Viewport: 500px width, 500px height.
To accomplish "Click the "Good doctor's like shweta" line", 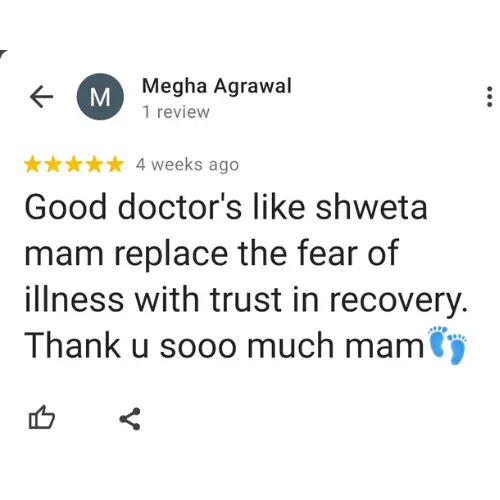I will (x=226, y=208).
